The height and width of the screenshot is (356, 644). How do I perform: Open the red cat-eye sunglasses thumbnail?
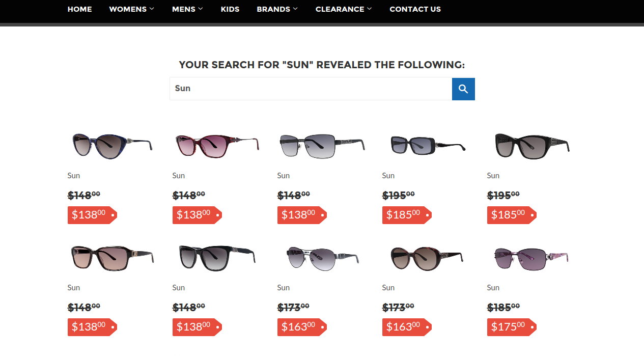click(217, 146)
